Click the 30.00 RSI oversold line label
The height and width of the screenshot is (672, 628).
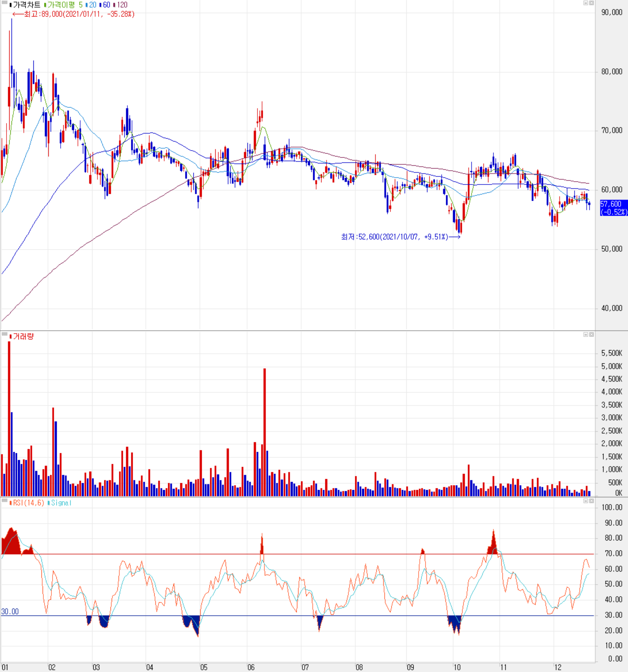tap(10, 612)
